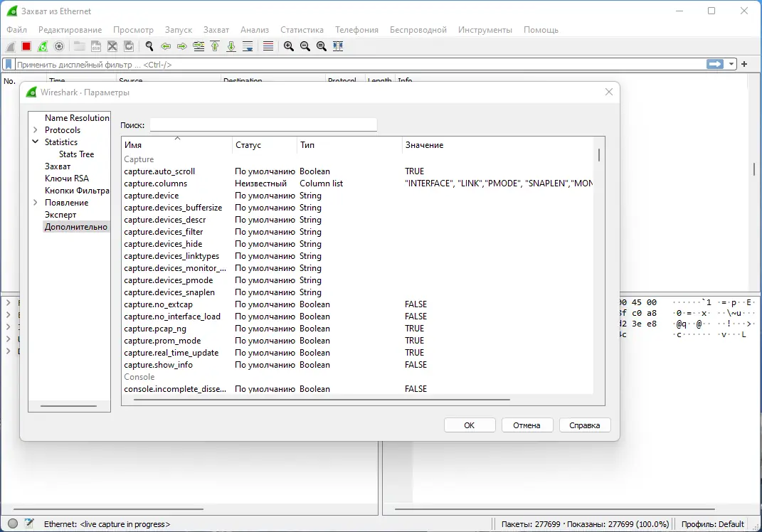Select Кнопки Фильтра in tree

pos(77,191)
